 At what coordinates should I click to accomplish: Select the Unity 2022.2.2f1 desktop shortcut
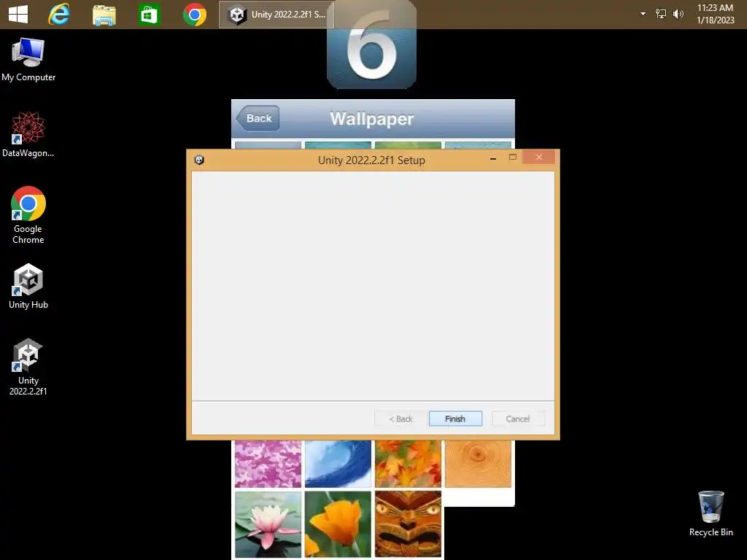tap(28, 367)
